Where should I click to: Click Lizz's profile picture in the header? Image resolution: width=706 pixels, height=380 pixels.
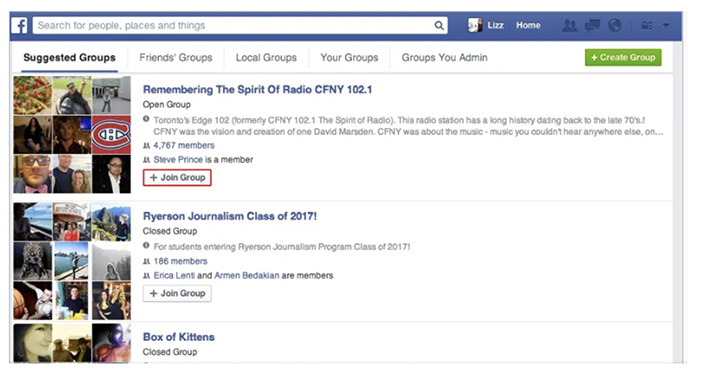(475, 25)
